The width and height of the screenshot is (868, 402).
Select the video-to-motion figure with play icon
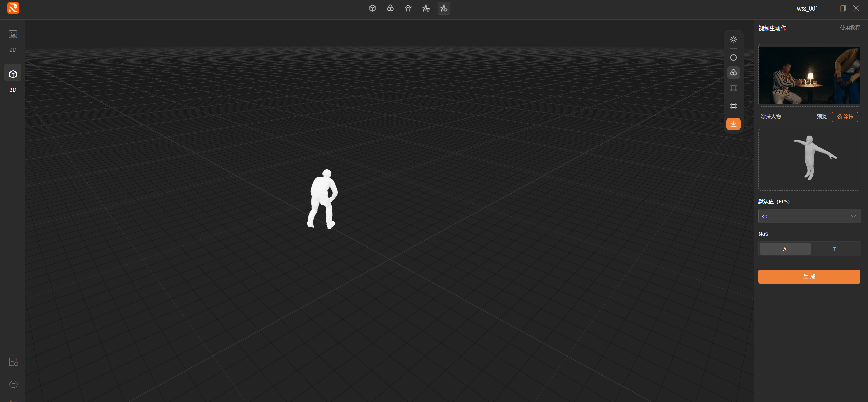coord(444,8)
